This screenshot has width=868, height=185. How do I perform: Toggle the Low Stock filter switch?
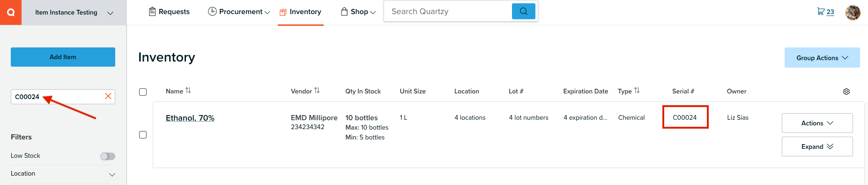tap(108, 156)
